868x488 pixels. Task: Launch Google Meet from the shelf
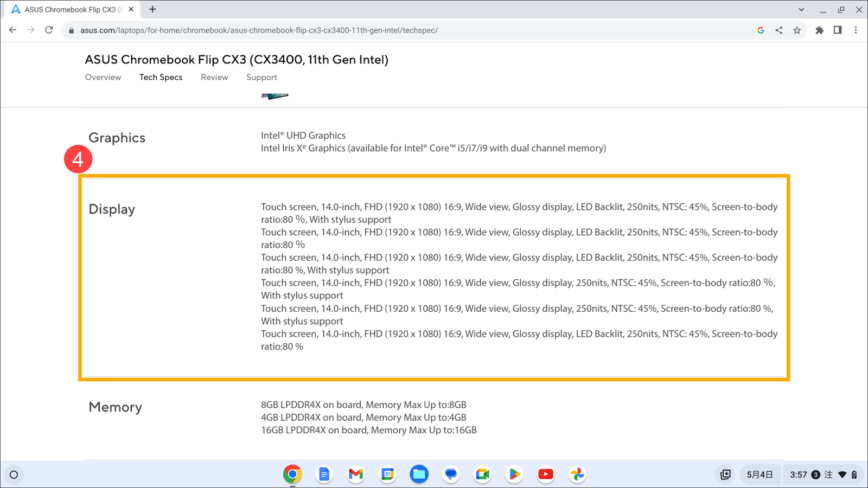coord(482,474)
